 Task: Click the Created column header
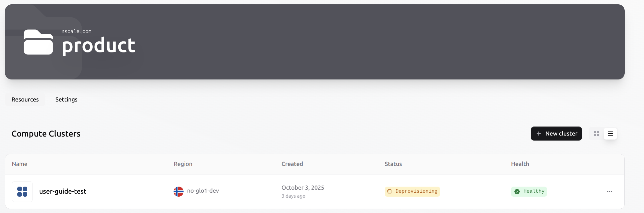tap(292, 164)
